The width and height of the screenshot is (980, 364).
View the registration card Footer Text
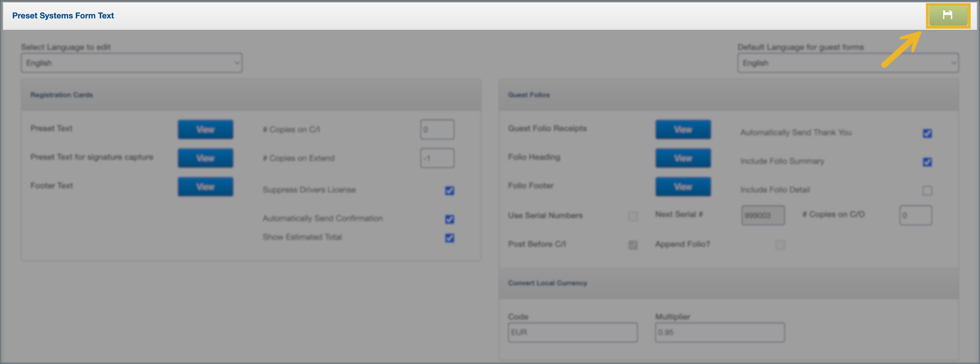pos(205,187)
